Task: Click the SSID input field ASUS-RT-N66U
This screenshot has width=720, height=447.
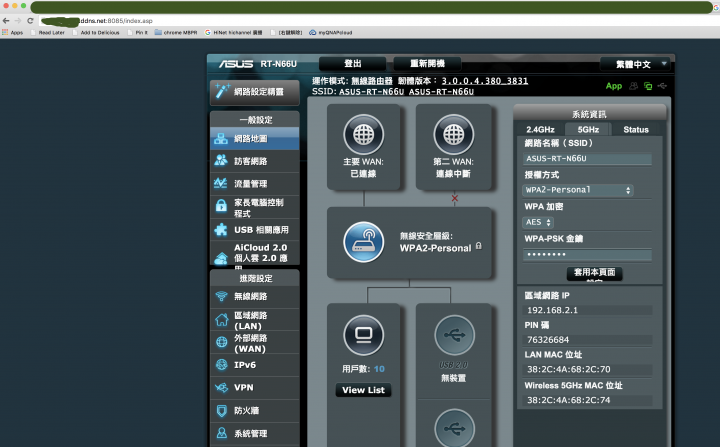Action: click(587, 159)
